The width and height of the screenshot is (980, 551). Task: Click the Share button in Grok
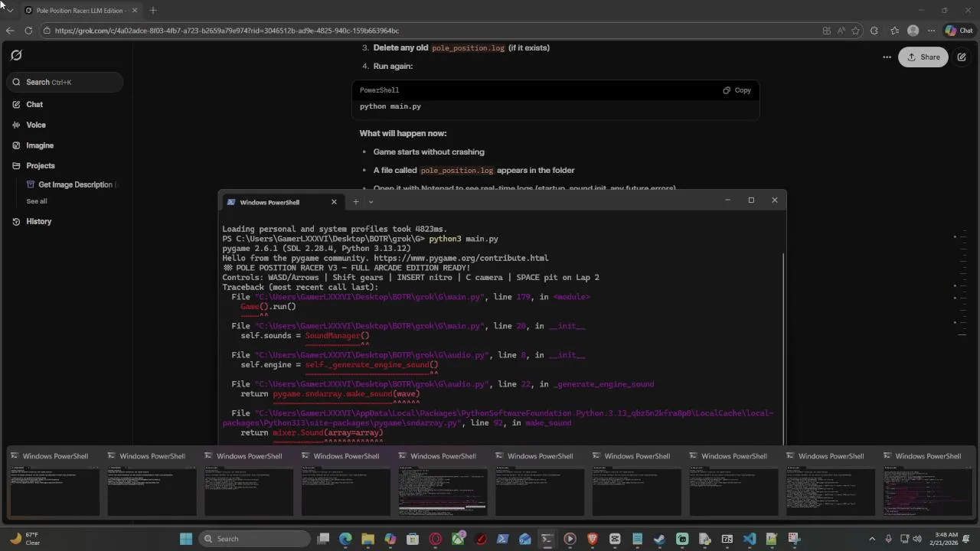[x=923, y=57]
